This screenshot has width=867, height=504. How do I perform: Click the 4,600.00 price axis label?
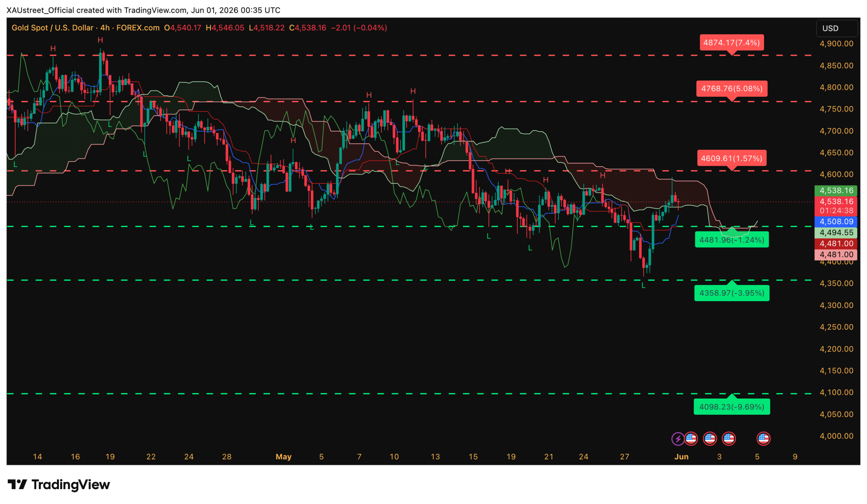tap(837, 174)
